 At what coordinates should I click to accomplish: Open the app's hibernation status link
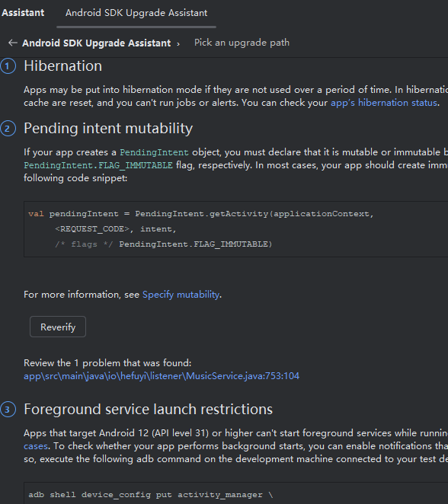(384, 103)
